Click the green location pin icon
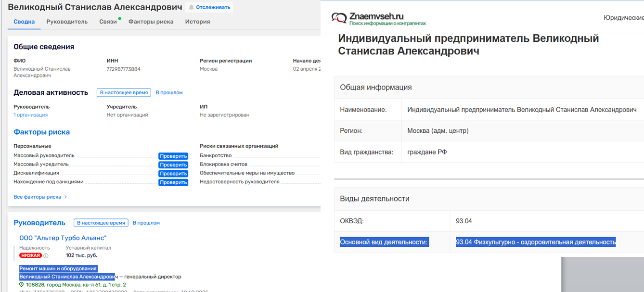 [22, 284]
